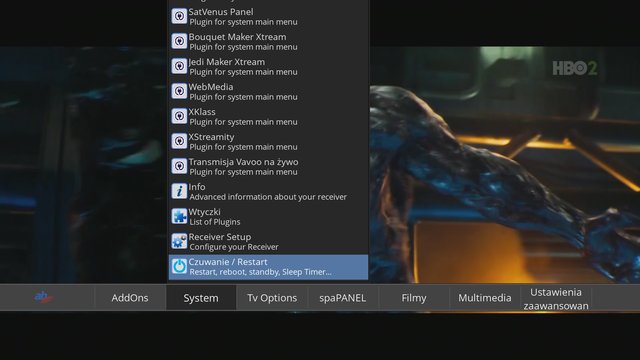The height and width of the screenshot is (360, 640).
Task: Open the AddOns tab
Action: (130, 298)
